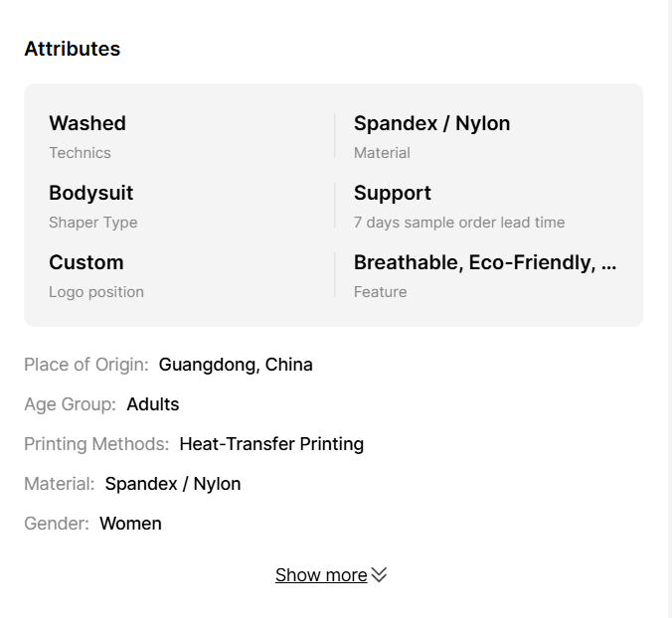
Task: Click the Show more double-chevron icon
Action: (x=379, y=575)
